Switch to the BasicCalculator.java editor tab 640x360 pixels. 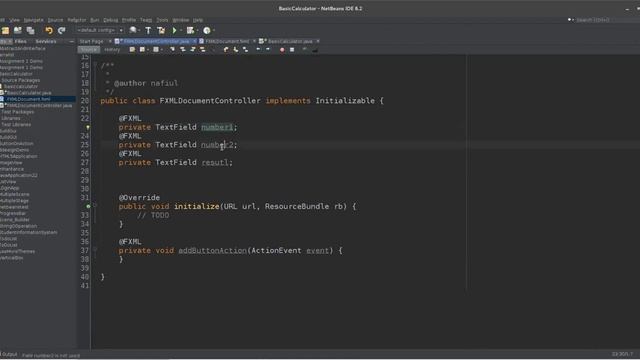[290, 42]
